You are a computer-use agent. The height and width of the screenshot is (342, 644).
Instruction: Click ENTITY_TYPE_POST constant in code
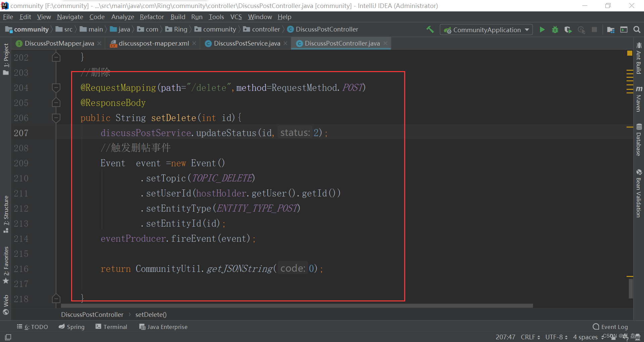click(257, 208)
